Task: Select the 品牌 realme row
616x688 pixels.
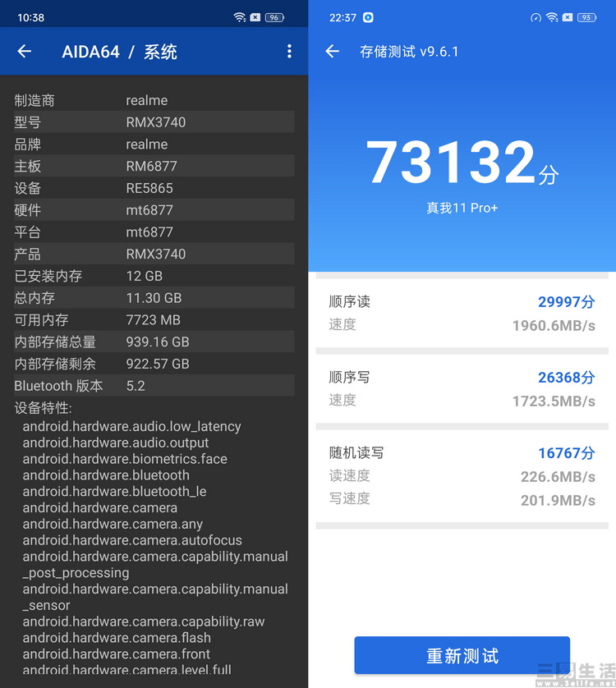Action: 154,144
